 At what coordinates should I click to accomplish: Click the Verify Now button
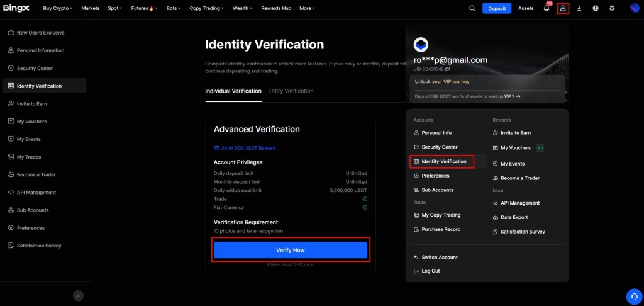[x=291, y=250]
